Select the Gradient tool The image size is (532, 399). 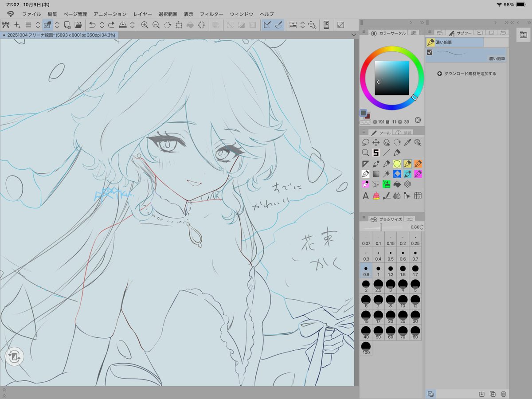coord(376,174)
